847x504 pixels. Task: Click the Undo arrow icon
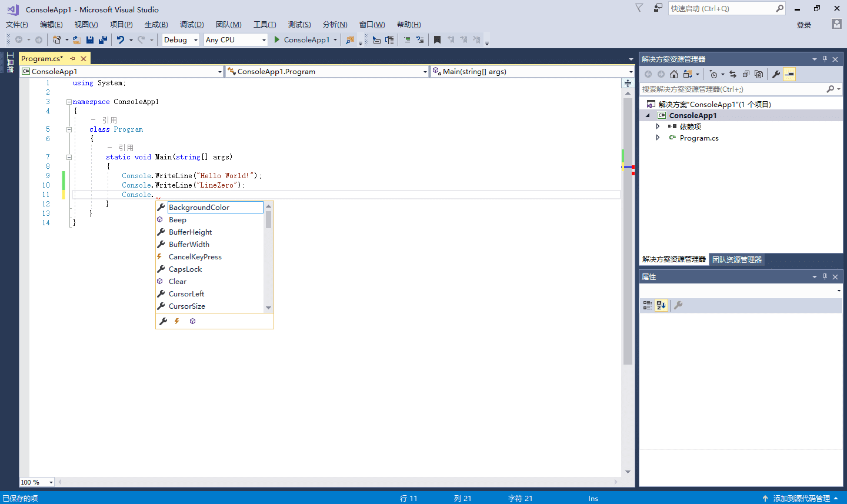coord(121,40)
